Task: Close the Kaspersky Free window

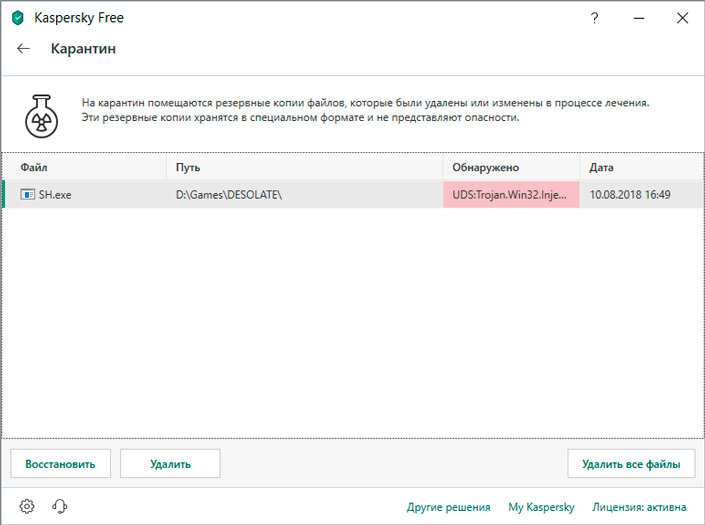Action: point(683,18)
